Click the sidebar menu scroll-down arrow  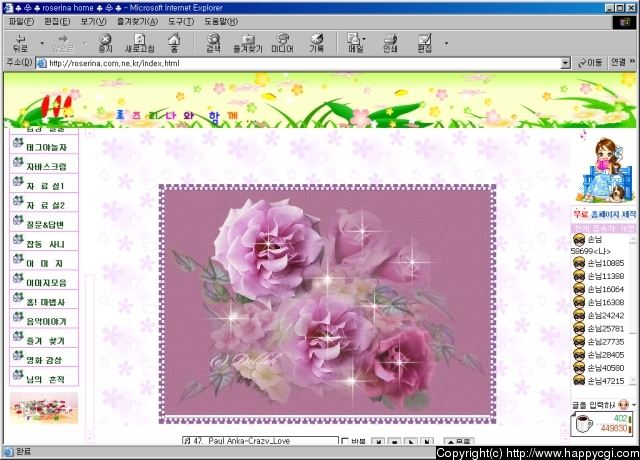pyautogui.click(x=90, y=438)
